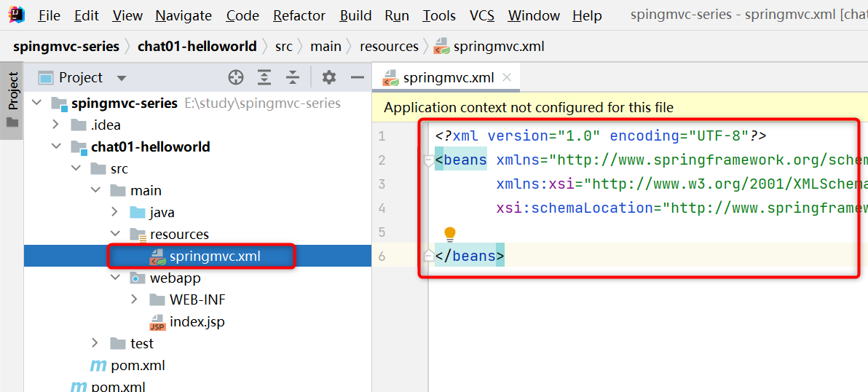Viewport: 868px width, 392px height.
Task: Click the xml version declaration on line 1
Action: 600,136
